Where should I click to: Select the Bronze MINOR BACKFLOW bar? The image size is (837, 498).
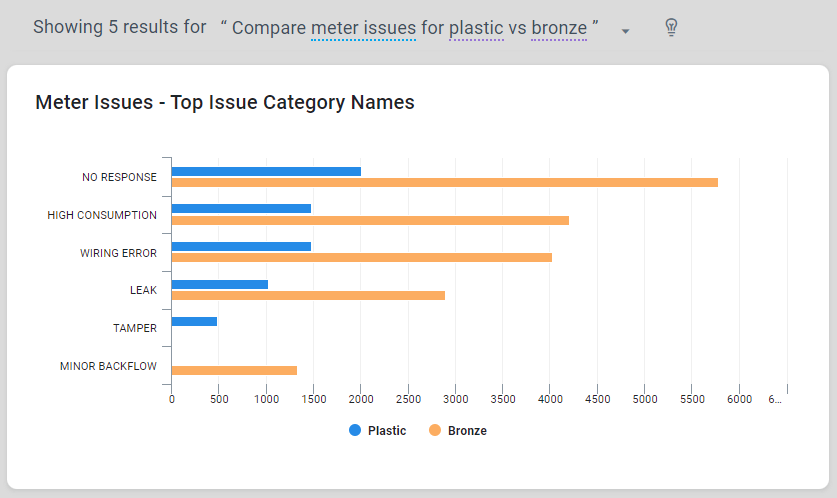tap(234, 370)
